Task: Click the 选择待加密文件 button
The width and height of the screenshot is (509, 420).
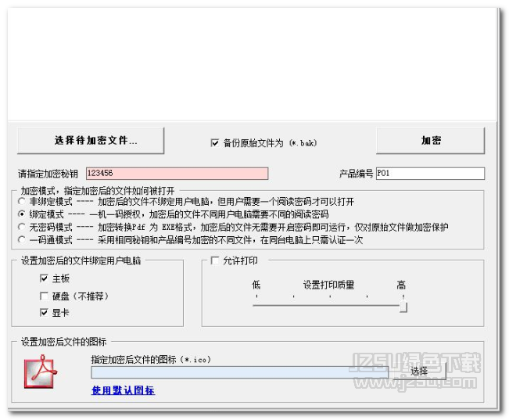Action: point(91,140)
